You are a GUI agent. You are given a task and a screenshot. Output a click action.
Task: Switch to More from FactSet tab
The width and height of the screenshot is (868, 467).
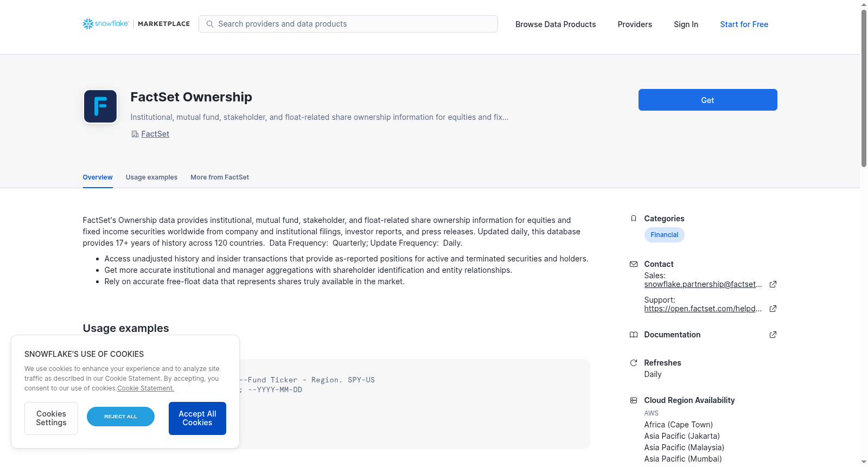(x=220, y=177)
